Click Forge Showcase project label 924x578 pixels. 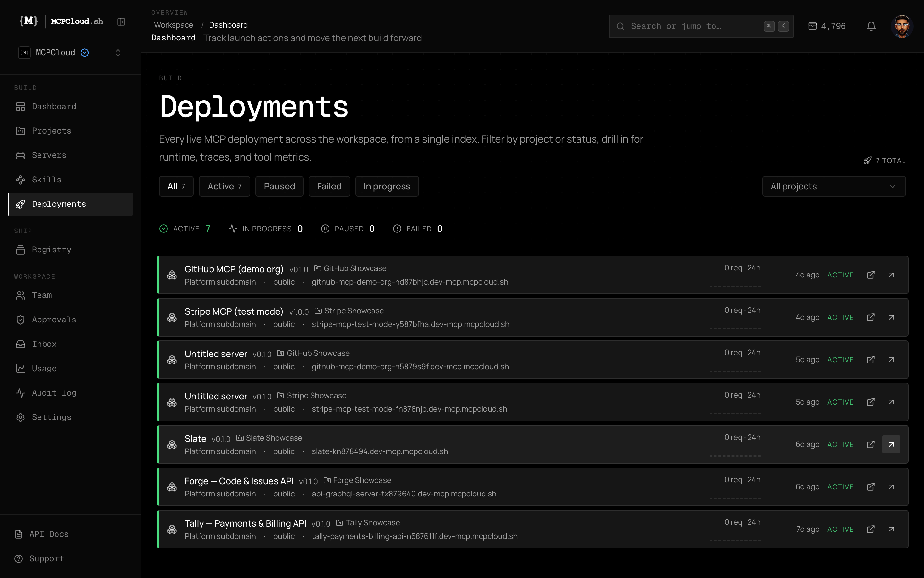point(357,480)
